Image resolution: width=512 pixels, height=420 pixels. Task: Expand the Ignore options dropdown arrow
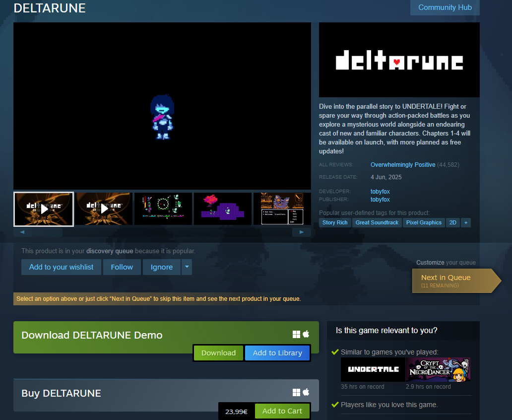(187, 267)
